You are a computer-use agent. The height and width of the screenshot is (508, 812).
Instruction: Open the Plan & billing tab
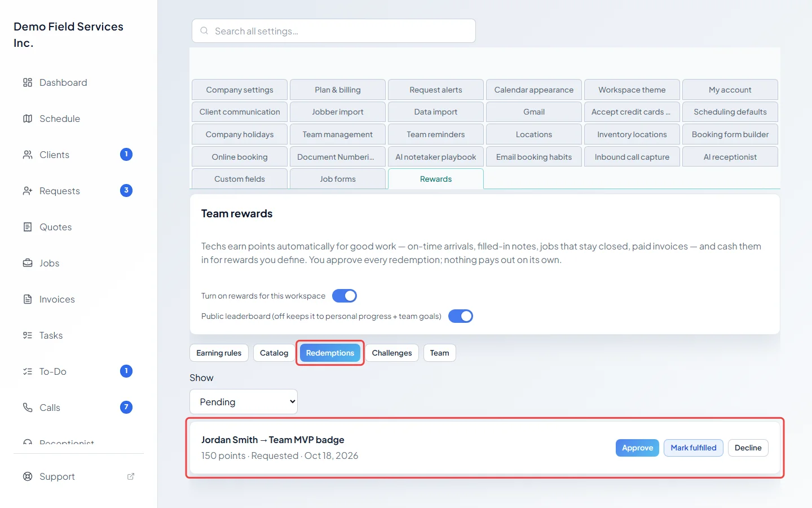click(x=338, y=90)
